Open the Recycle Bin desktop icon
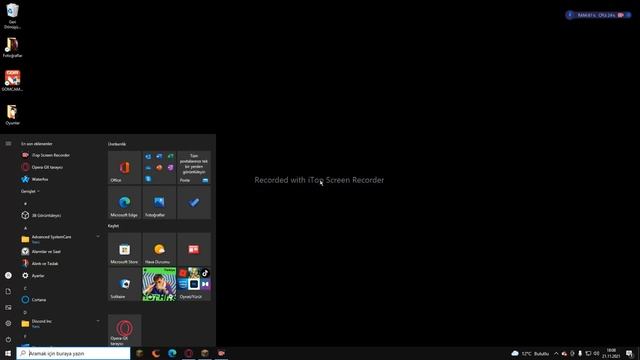The width and height of the screenshot is (640, 360). tap(12, 16)
